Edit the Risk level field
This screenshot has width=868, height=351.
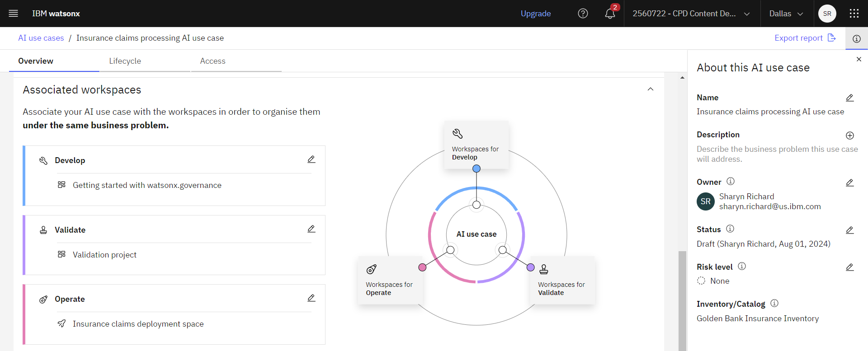click(849, 267)
